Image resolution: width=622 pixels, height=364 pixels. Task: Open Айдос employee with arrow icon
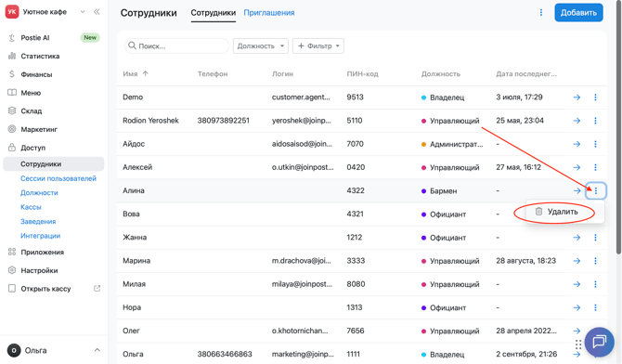click(x=577, y=144)
